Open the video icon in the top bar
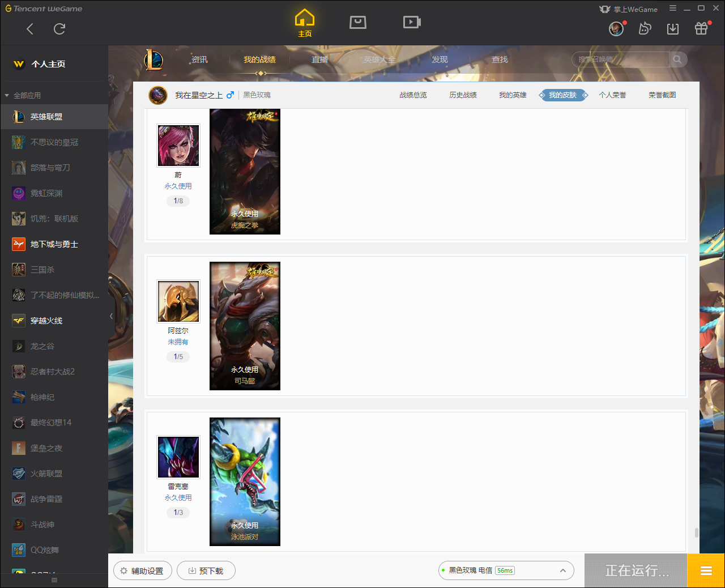The image size is (725, 588). [412, 22]
